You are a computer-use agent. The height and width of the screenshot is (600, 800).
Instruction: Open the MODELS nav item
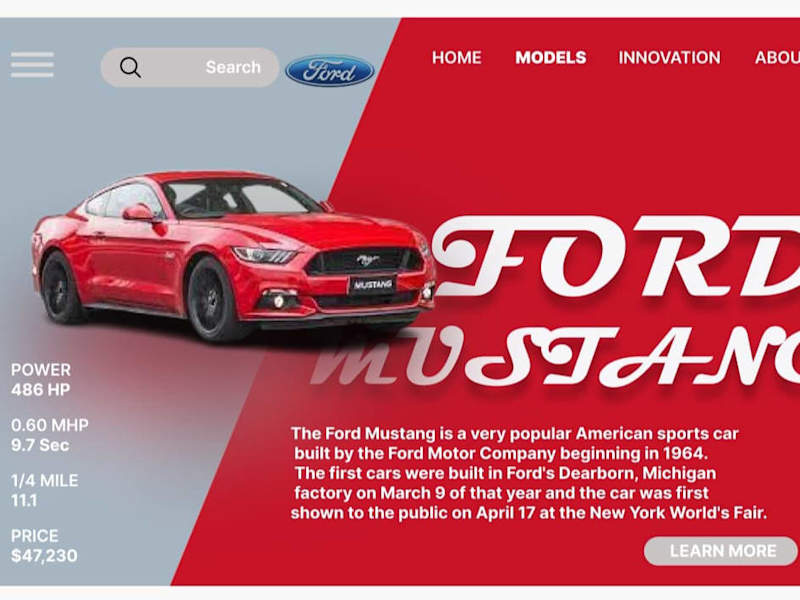(x=551, y=58)
